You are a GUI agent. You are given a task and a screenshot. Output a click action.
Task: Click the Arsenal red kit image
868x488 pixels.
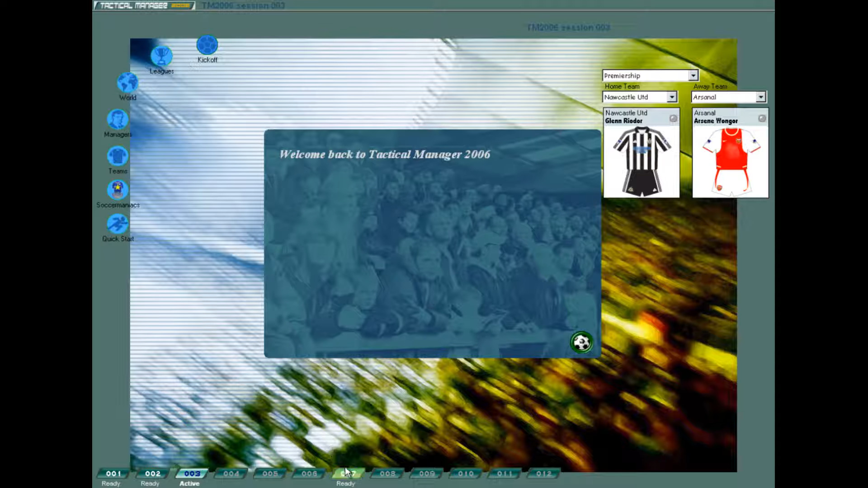point(731,161)
